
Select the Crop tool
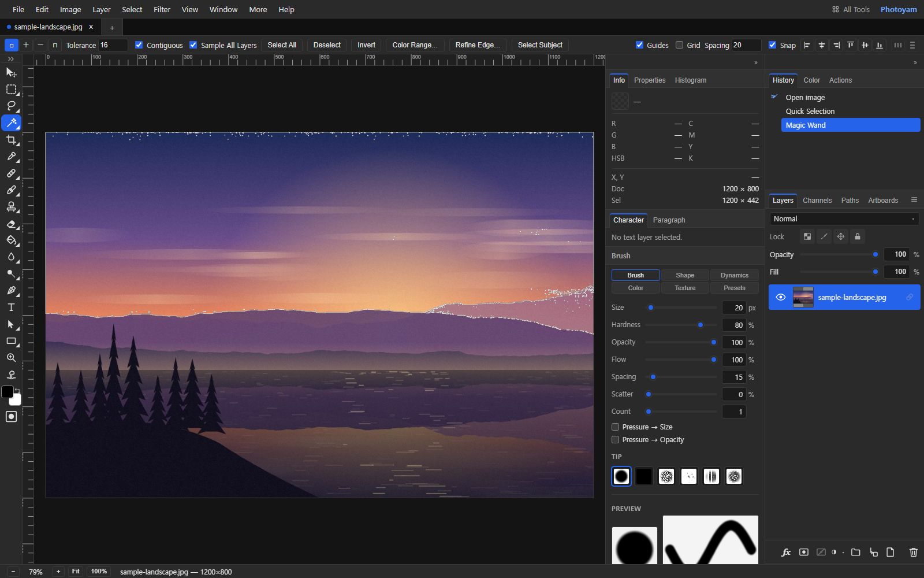click(x=11, y=139)
